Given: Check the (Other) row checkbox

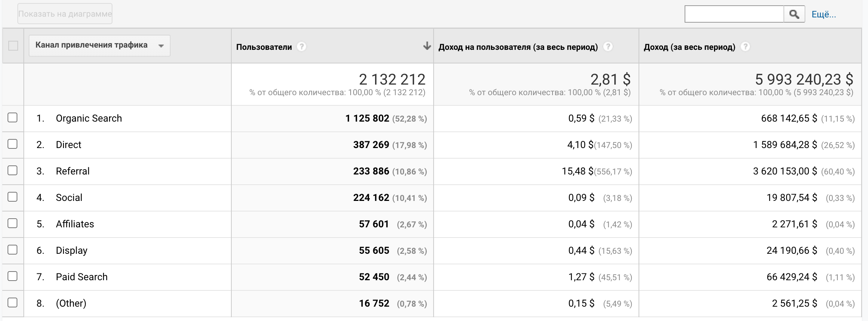Looking at the screenshot, I should tap(12, 302).
